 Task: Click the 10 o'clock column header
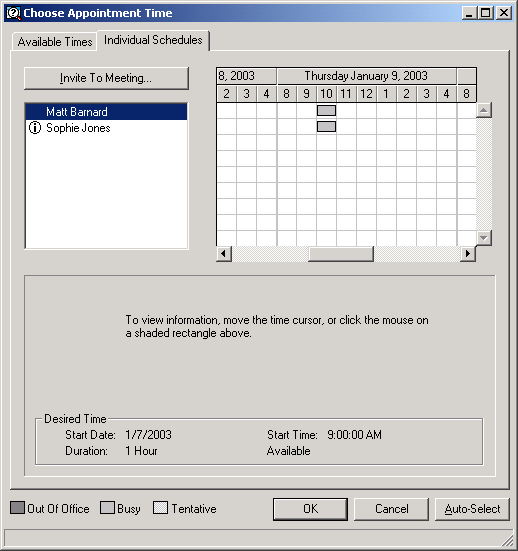(326, 94)
